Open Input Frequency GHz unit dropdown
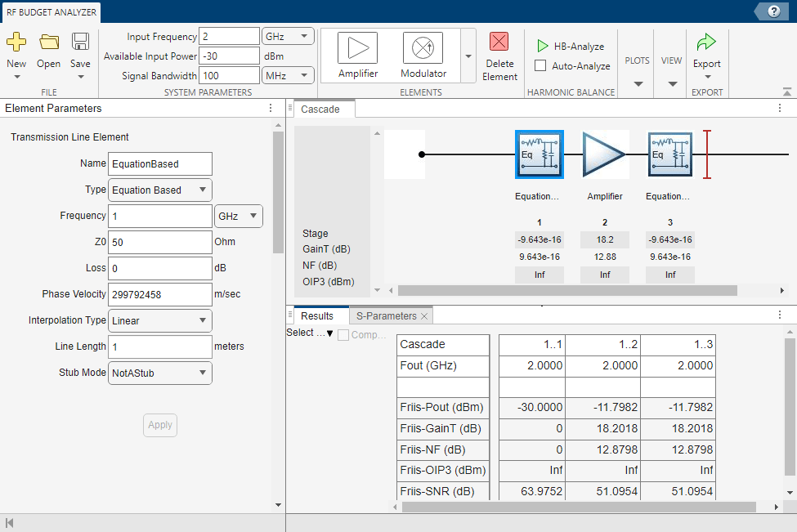The image size is (797, 532). pos(288,36)
